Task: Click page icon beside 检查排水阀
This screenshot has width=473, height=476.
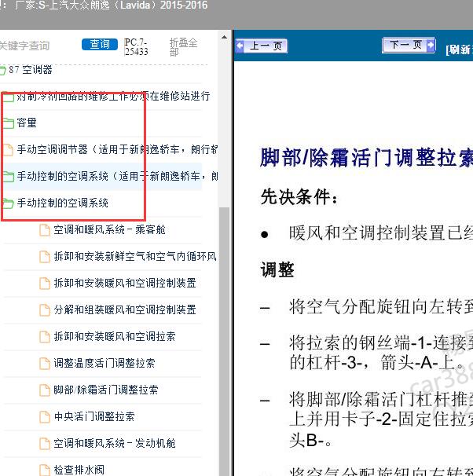Action: 45,470
